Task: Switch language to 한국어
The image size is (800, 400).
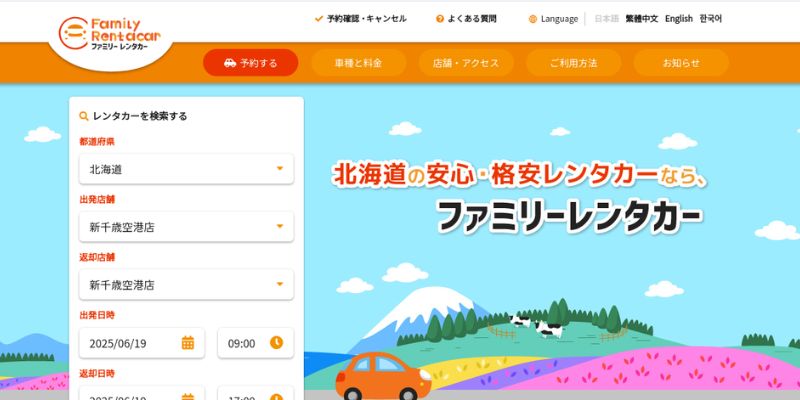Action: pos(711,19)
